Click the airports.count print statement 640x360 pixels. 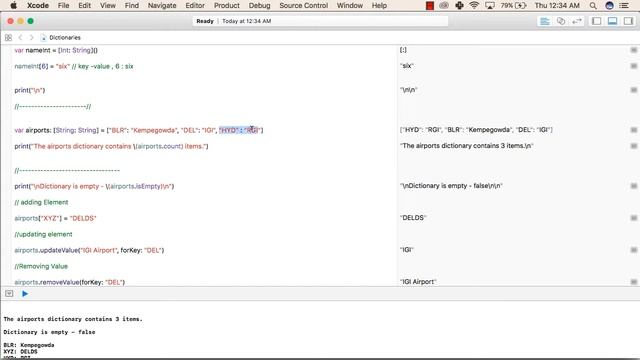111,146
